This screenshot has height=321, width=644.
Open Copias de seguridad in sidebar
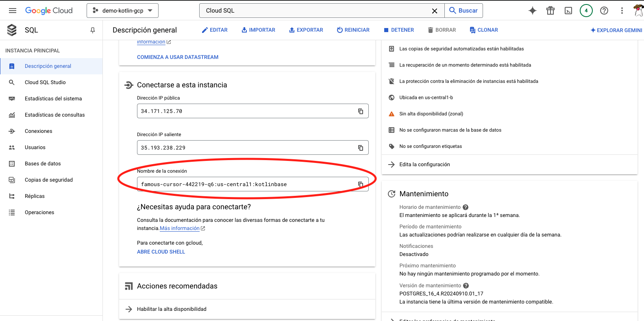51,180
